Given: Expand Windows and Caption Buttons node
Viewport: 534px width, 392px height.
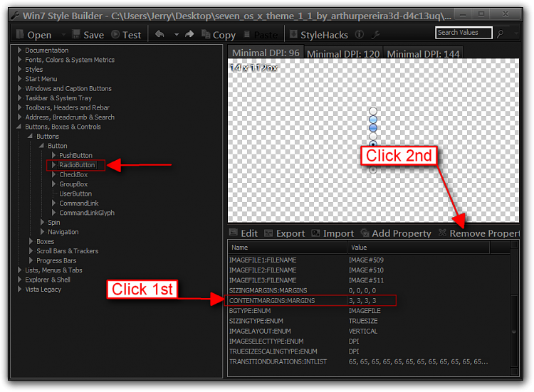Looking at the screenshot, I should click(19, 88).
